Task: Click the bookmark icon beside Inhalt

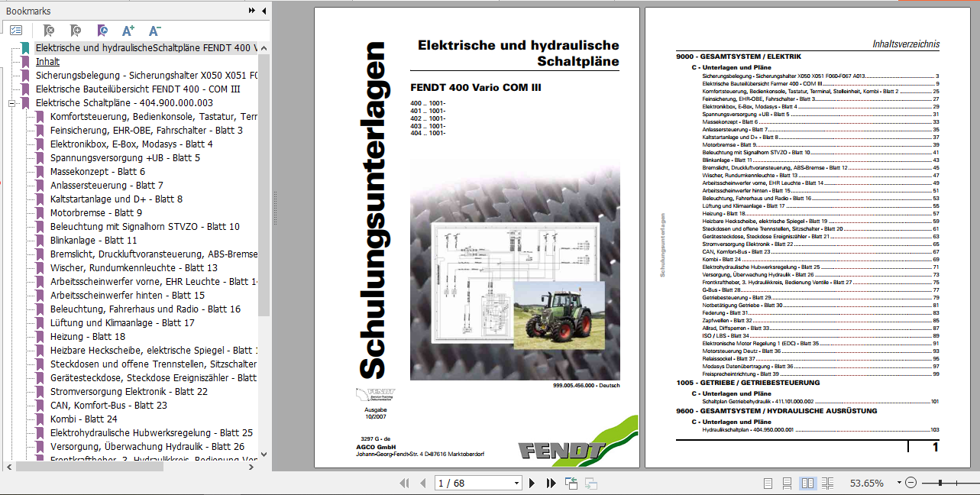Action: click(x=25, y=61)
